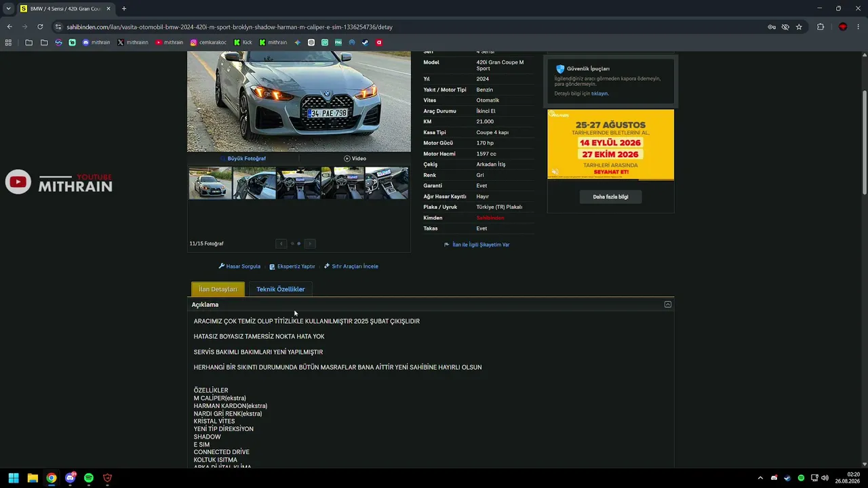
Task: Click the Ekspertiz Yaptır link
Action: (x=292, y=266)
